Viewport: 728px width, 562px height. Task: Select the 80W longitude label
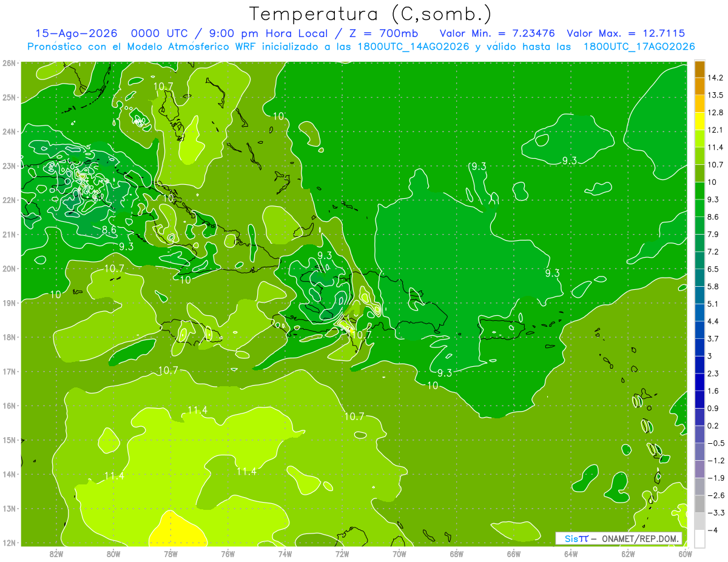113,554
